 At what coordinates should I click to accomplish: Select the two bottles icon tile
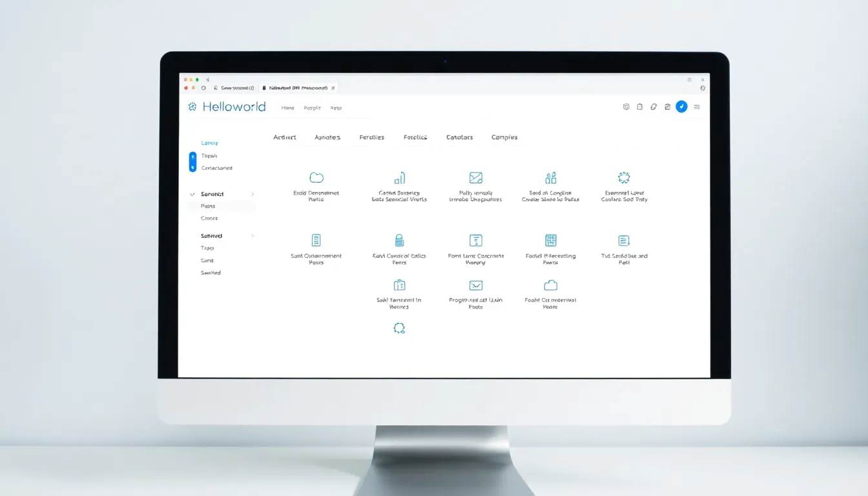pos(550,178)
